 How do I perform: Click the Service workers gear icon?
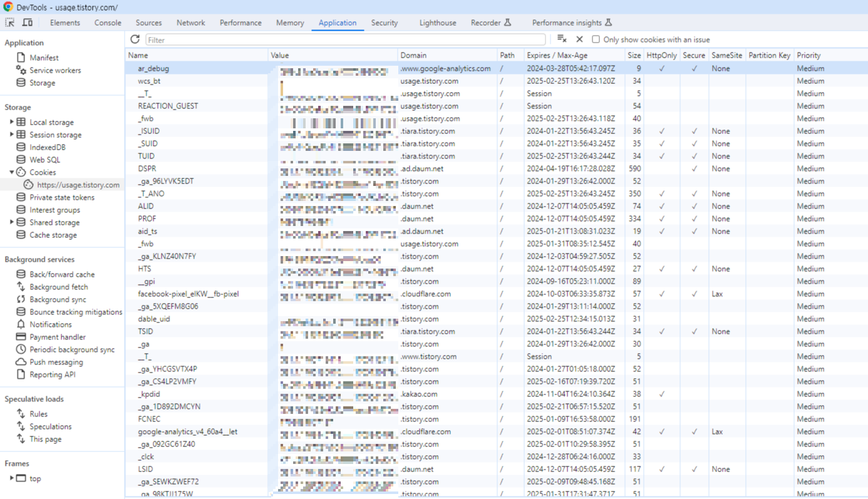[21, 70]
